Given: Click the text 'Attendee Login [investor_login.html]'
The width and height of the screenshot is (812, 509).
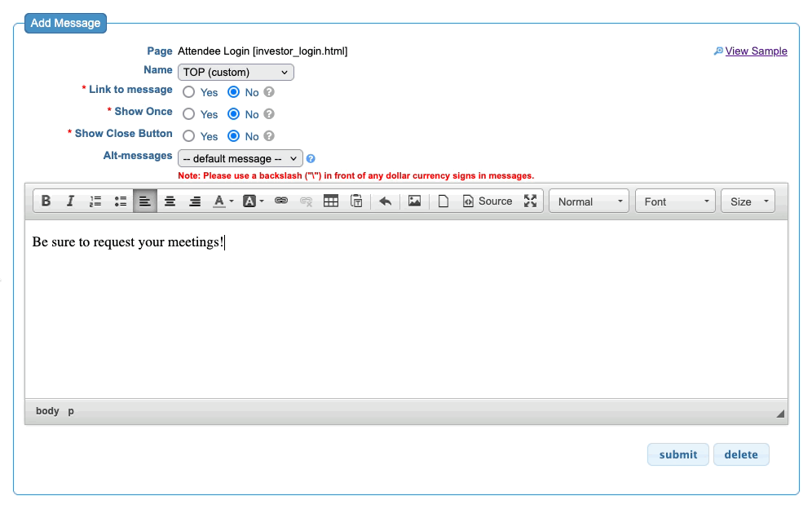Looking at the screenshot, I should click(263, 51).
